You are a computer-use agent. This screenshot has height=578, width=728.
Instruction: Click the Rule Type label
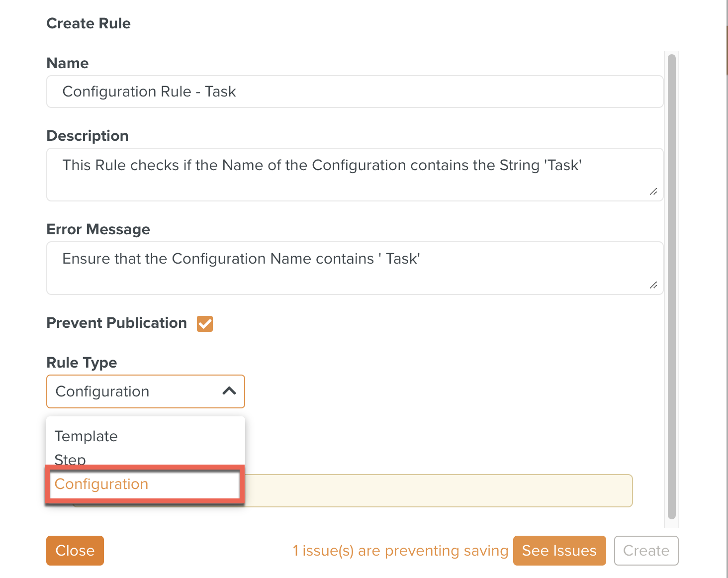click(x=82, y=363)
